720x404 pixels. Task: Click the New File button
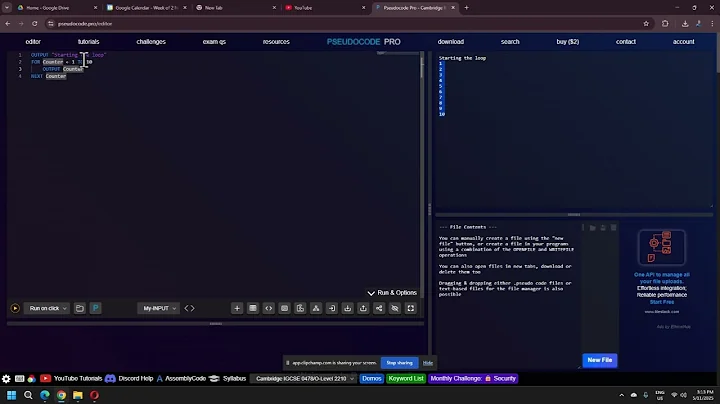600,360
